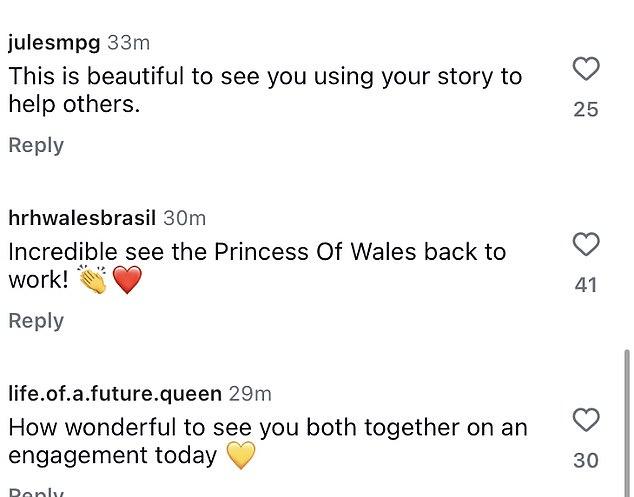Like hrhwalesbrasil's comment via heart icon
The height and width of the screenshot is (497, 634).
tap(586, 244)
